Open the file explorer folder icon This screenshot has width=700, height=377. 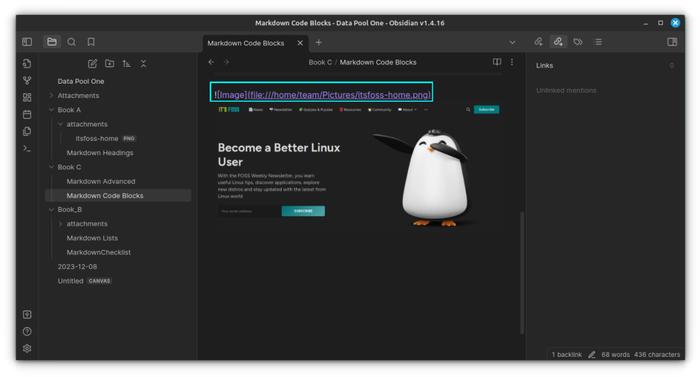pyautogui.click(x=52, y=42)
